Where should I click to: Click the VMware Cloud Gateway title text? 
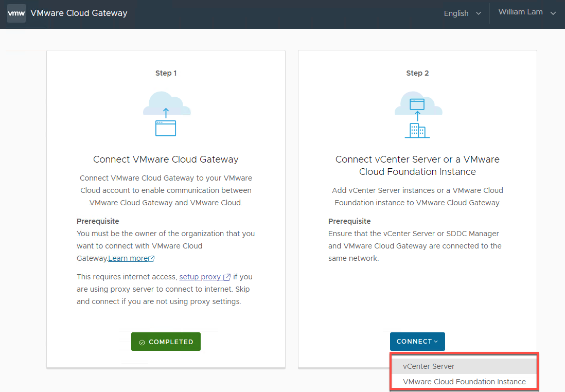click(x=79, y=13)
